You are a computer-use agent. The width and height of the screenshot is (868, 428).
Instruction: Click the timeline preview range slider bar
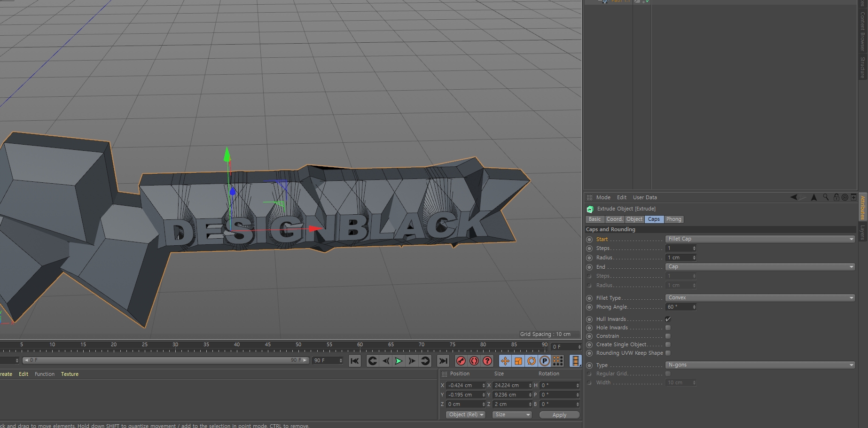coord(165,361)
